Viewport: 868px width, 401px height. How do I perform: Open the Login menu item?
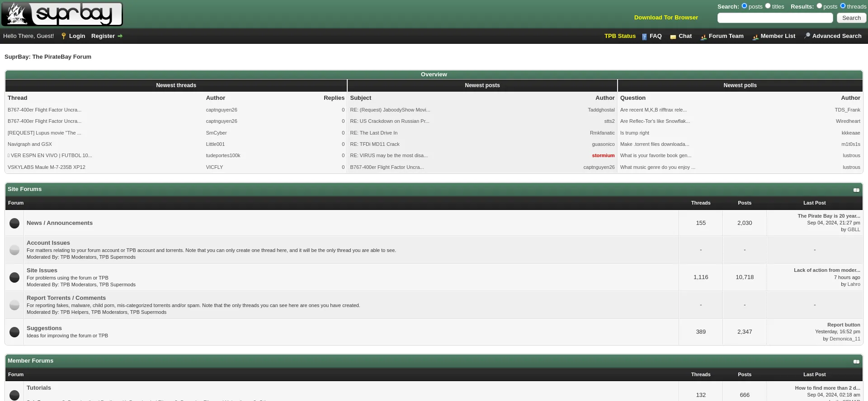(x=77, y=36)
